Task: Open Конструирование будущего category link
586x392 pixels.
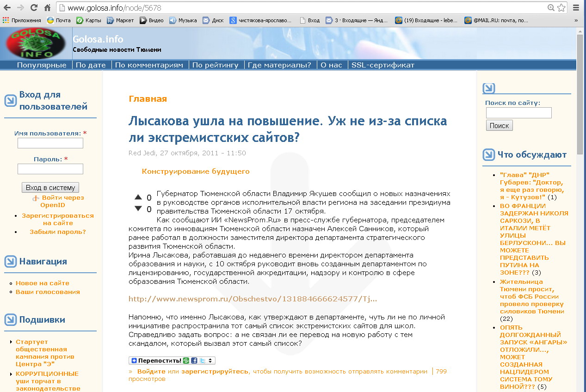Action: [196, 171]
